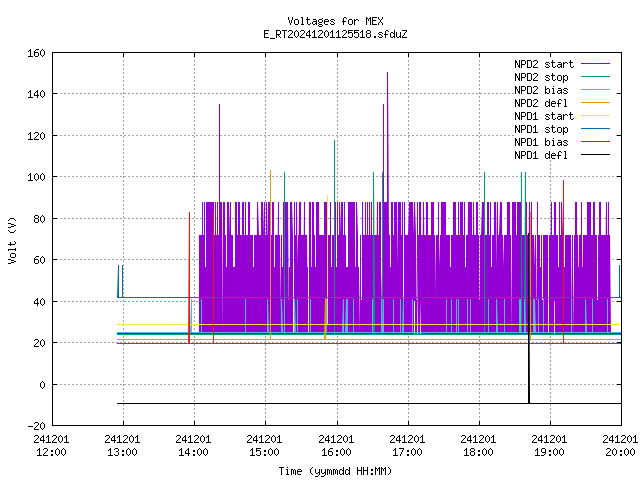
Task: Click the -20 y-axis tick label
Action: 36,426
